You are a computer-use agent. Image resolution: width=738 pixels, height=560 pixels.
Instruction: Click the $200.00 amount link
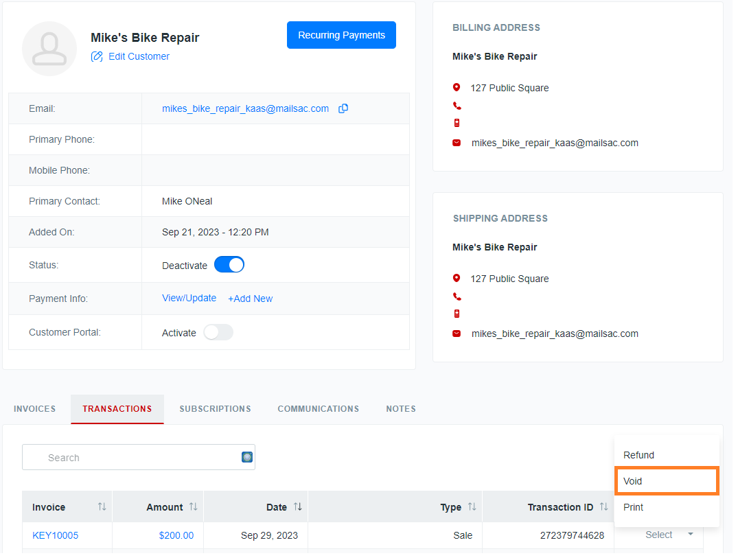click(x=176, y=536)
